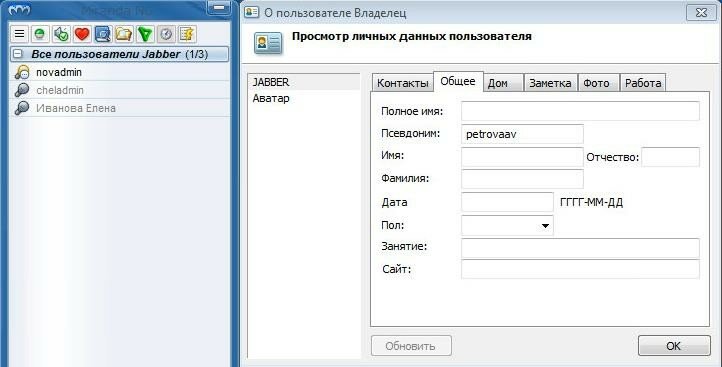
Task: Click the OK button
Action: pyautogui.click(x=674, y=345)
